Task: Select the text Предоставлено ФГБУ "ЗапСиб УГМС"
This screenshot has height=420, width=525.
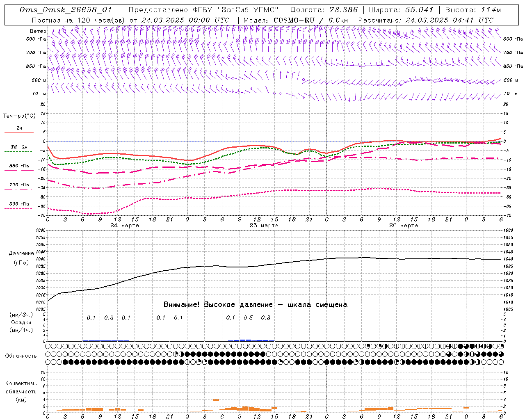Action: point(204,10)
